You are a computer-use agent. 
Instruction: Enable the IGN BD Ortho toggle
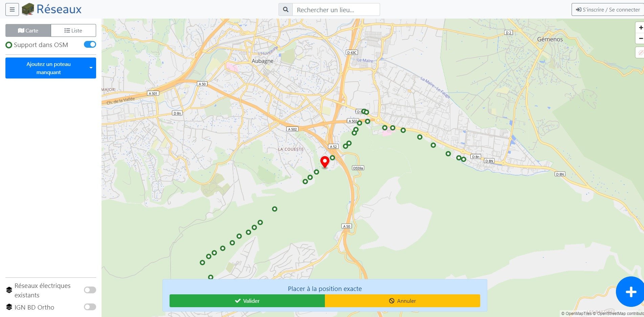click(90, 307)
